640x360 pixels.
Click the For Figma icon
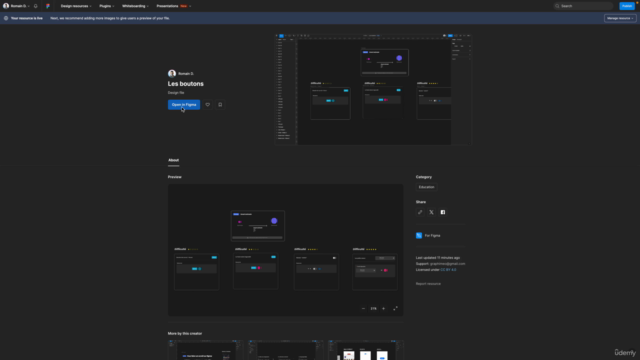[419, 236]
